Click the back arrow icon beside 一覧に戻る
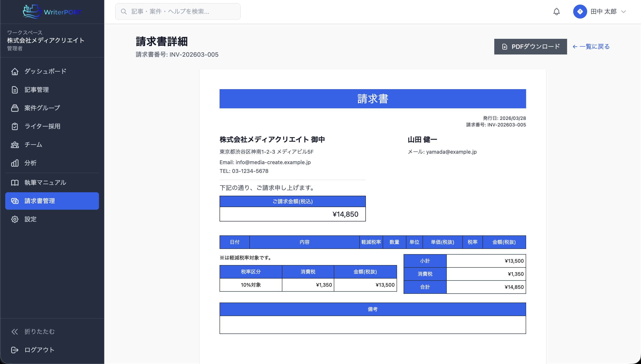Image resolution: width=641 pixels, height=364 pixels. 575,46
